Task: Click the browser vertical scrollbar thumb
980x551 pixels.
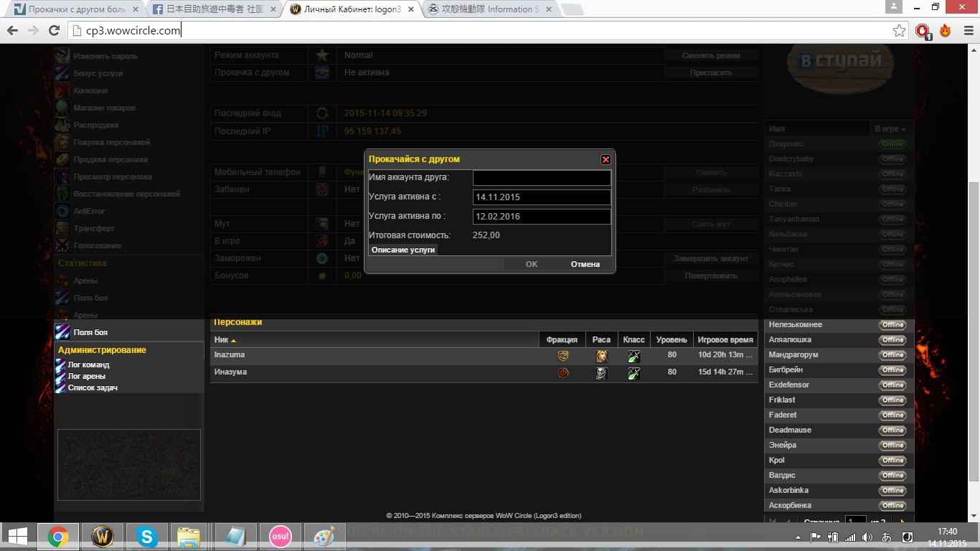Action: click(974, 330)
